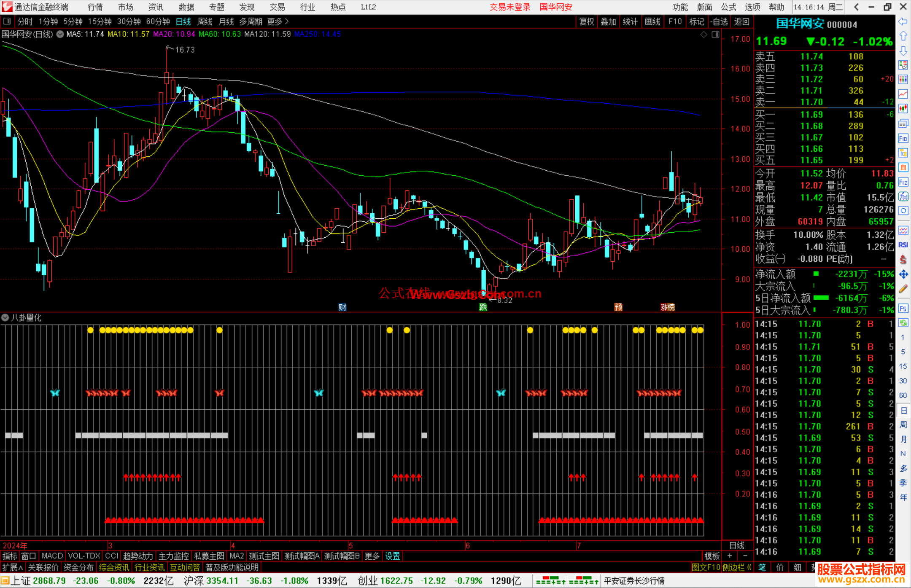Click the RSI indicator sidebar icon
The width and height of the screenshot is (911, 588).
point(903,245)
